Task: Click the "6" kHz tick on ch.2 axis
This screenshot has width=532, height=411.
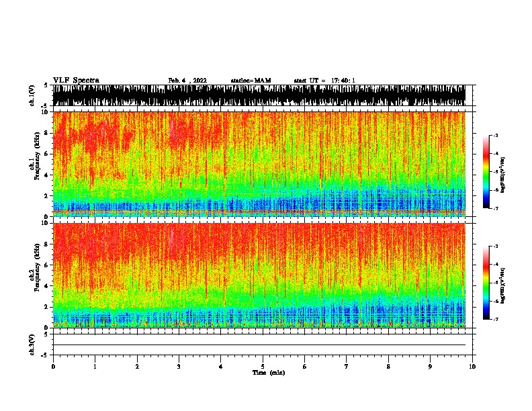Action: (x=46, y=265)
